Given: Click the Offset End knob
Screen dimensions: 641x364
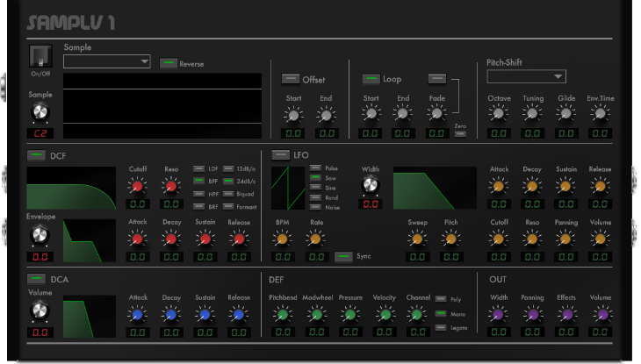Looking at the screenshot, I should click(x=326, y=115).
